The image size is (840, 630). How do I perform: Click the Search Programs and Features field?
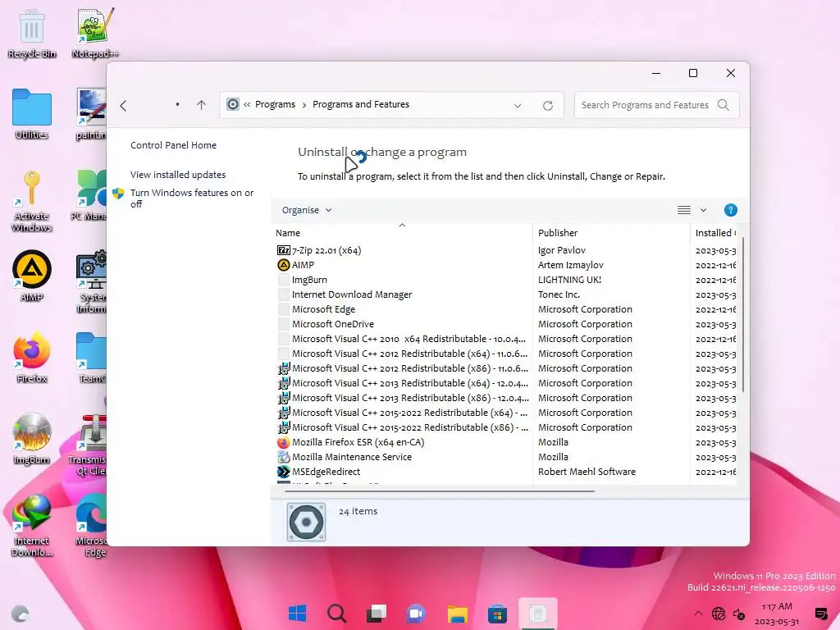coord(656,105)
